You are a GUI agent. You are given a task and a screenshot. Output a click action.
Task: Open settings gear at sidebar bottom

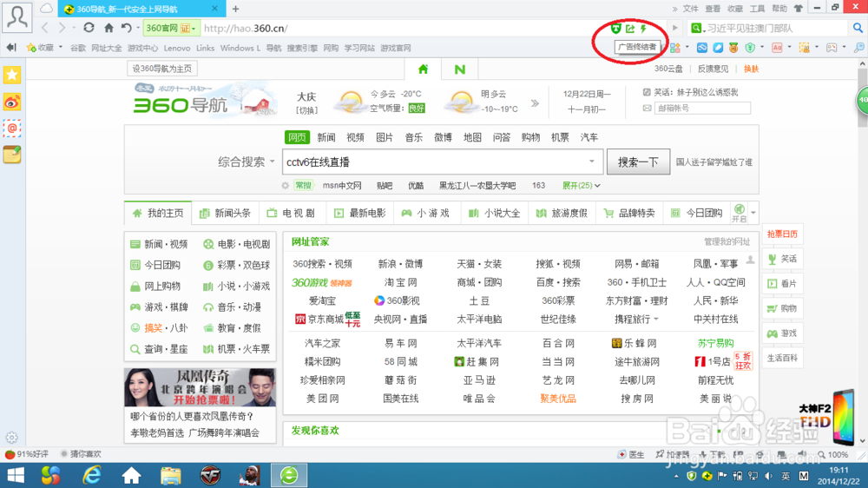pos(11,438)
